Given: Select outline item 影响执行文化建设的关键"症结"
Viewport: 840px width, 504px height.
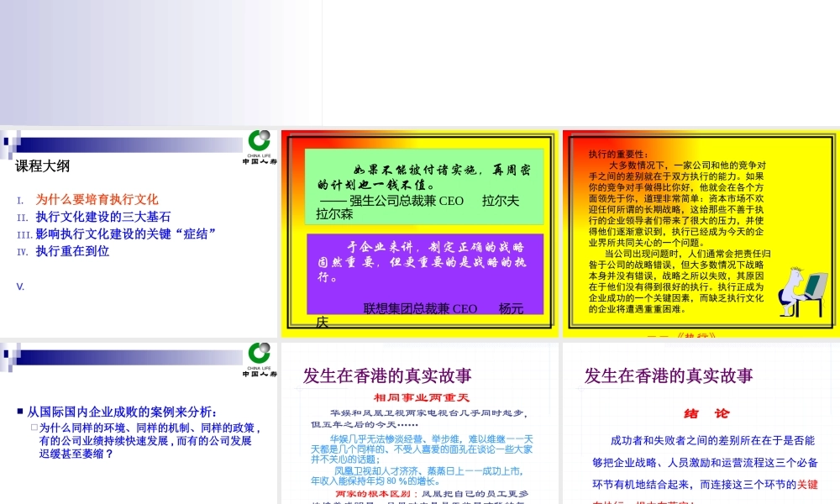Looking at the screenshot, I should coord(125,234).
